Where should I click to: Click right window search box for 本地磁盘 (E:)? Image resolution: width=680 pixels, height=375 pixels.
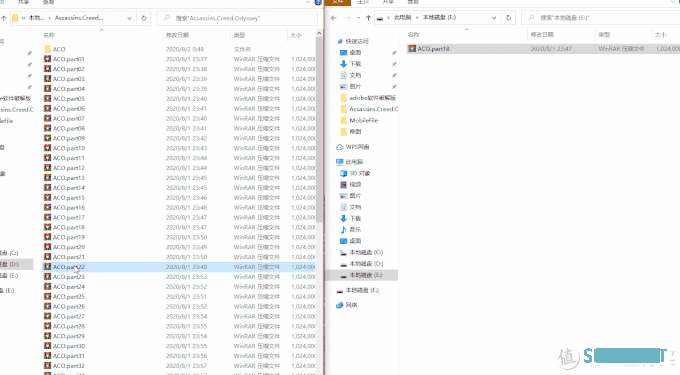pyautogui.click(x=601, y=18)
